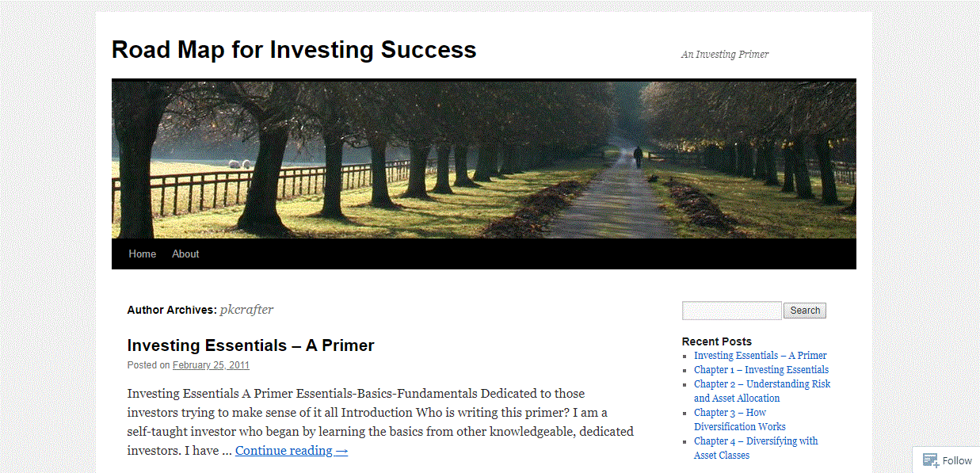Follow the Continue reading link
Screen dimensions: 980x473
click(292, 451)
